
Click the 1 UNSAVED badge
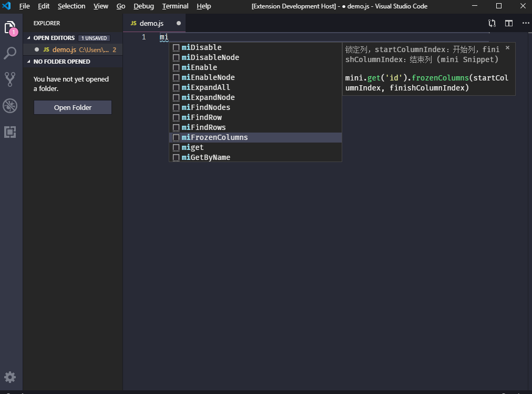(x=94, y=38)
